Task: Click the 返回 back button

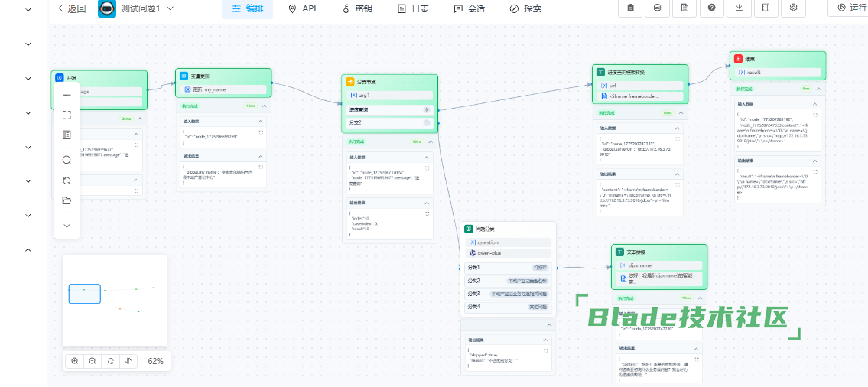Action: tap(72, 8)
